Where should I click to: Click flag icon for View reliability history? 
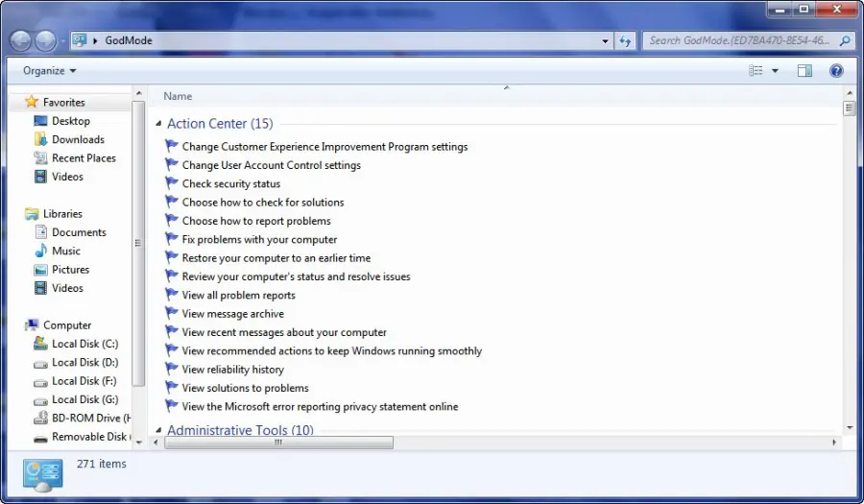click(x=172, y=369)
